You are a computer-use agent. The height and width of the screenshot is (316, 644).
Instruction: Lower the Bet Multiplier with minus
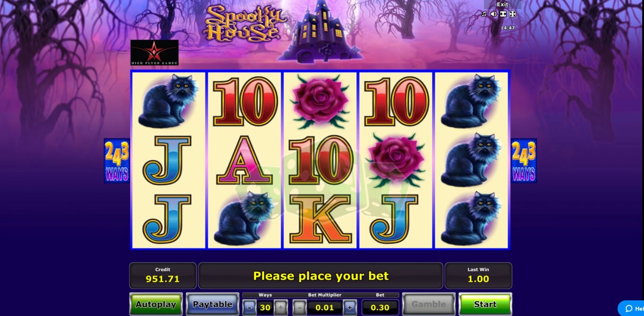click(x=299, y=308)
